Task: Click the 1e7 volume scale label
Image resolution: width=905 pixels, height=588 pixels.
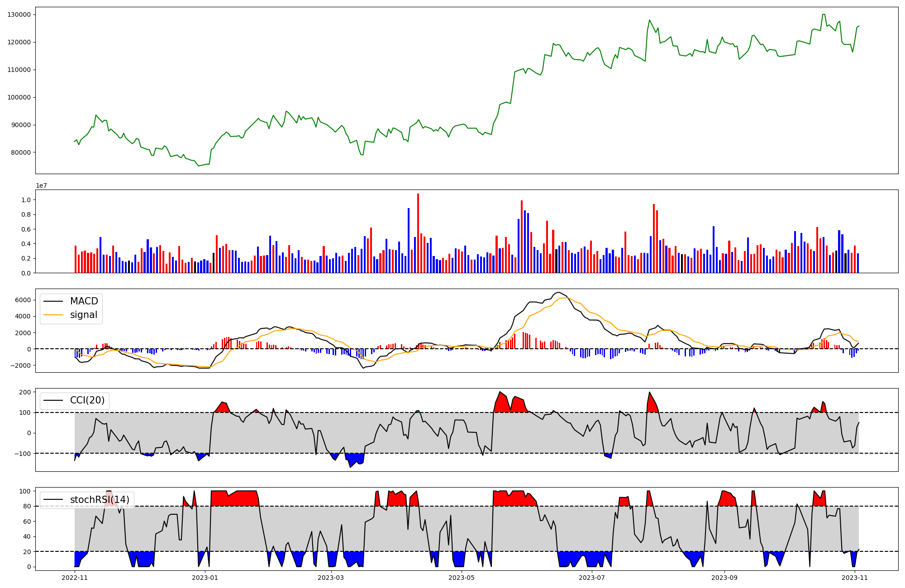Action: pyautogui.click(x=41, y=186)
